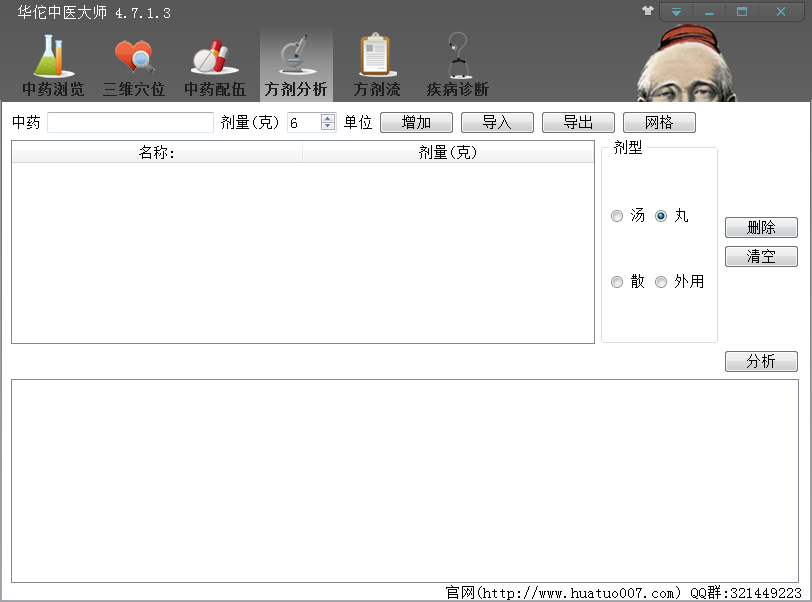Click the 删除 delete button
The height and width of the screenshot is (602, 812).
point(761,227)
